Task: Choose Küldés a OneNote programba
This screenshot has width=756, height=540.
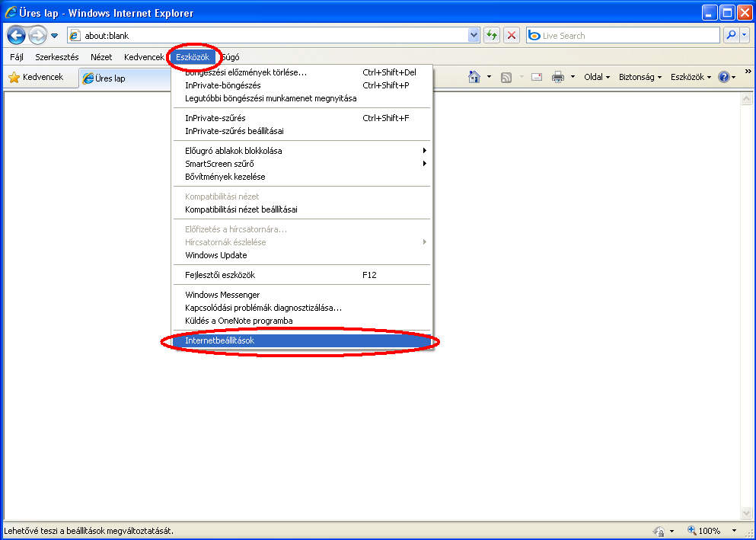Action: [302, 321]
